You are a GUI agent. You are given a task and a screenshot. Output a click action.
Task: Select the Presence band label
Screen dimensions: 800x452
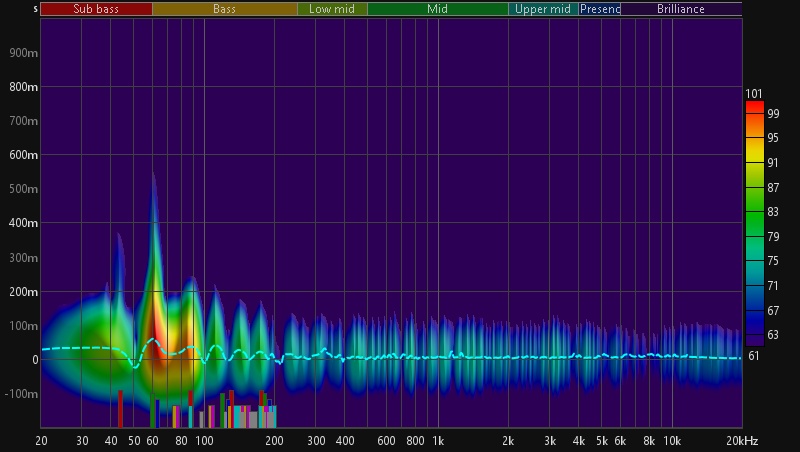[600, 9]
